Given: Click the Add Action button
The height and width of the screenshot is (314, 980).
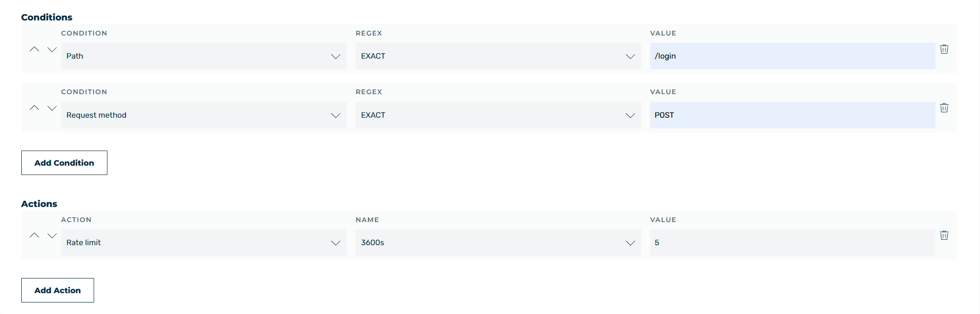Looking at the screenshot, I should [x=58, y=290].
